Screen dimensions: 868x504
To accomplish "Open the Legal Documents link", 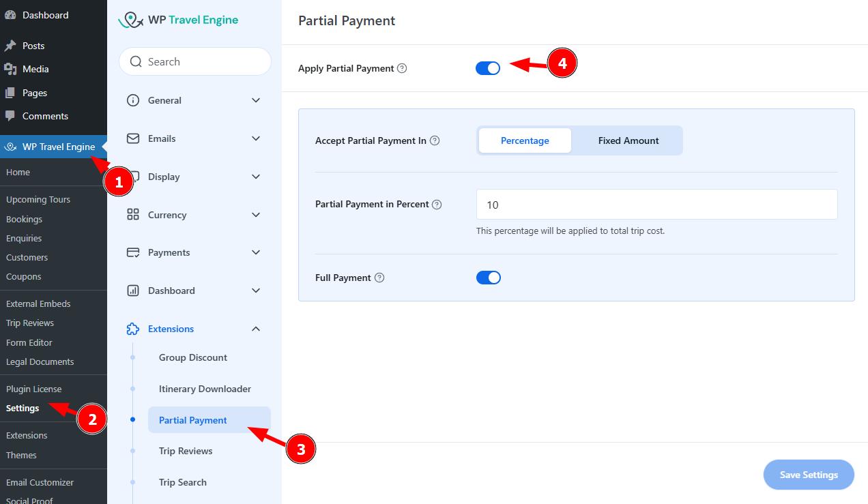I will click(40, 361).
